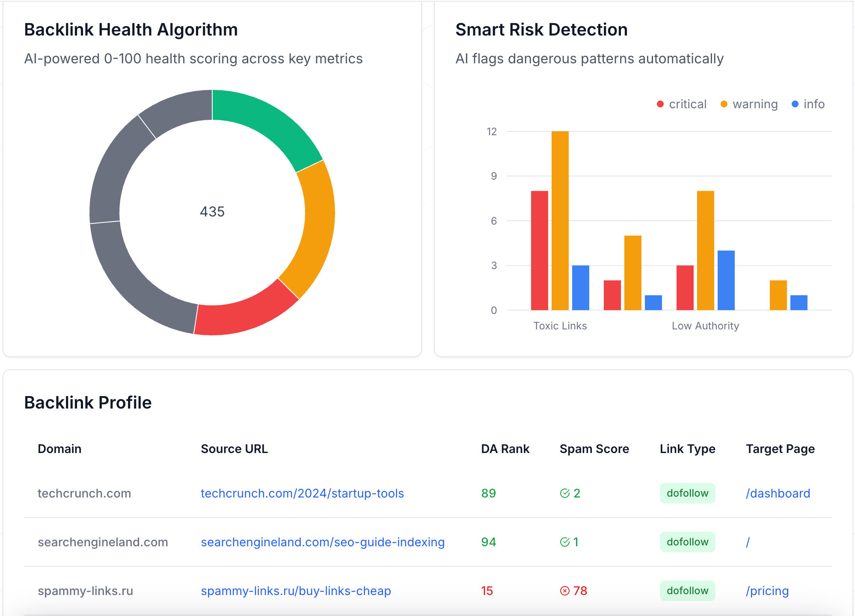Toggle the critical legend entry
The width and height of the screenshot is (855, 616).
pos(682,104)
